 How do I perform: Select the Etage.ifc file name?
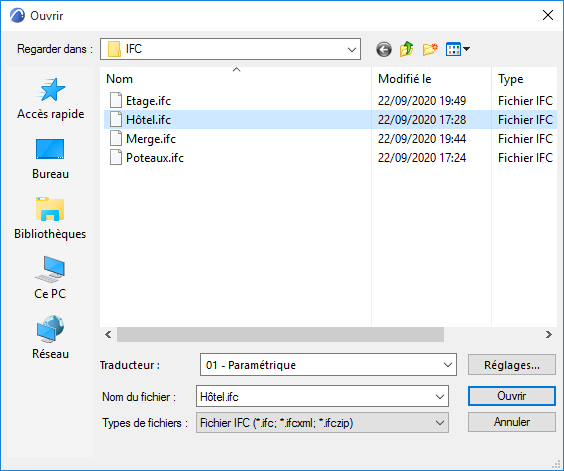coord(148,101)
